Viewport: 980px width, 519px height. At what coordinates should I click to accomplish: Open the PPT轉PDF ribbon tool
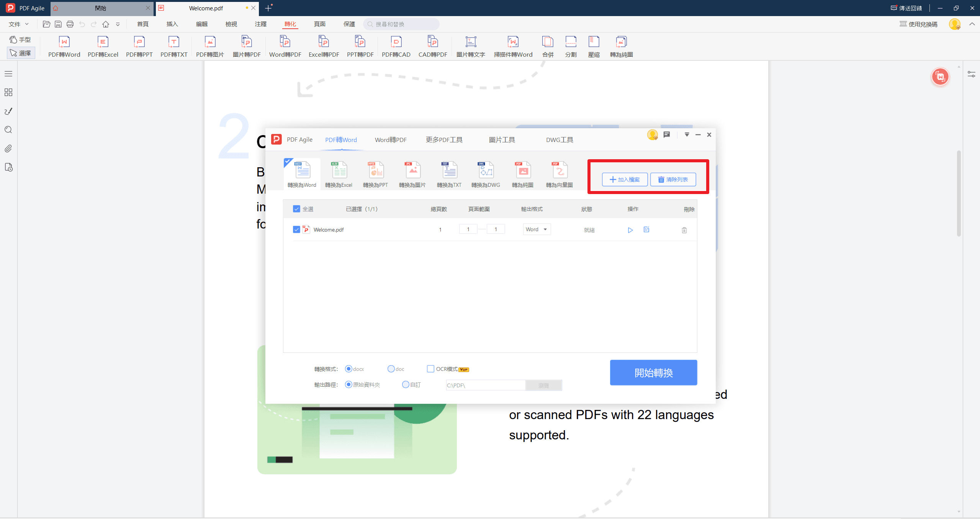(x=360, y=46)
